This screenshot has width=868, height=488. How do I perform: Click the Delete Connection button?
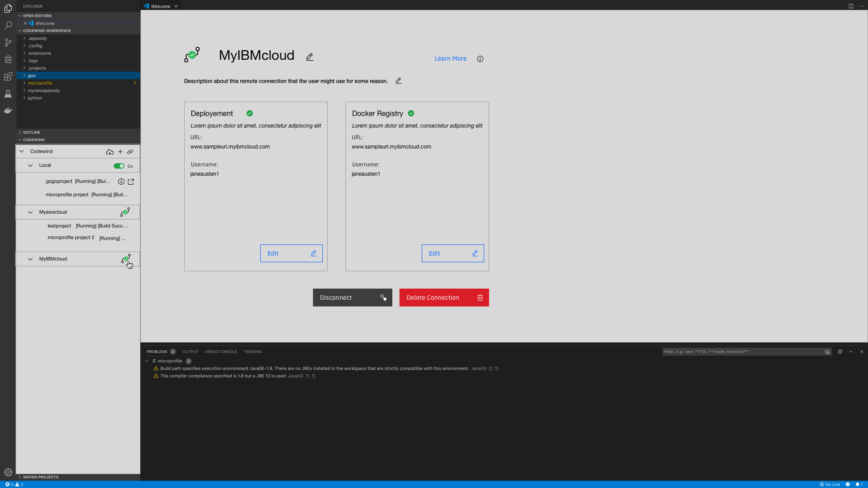[444, 298]
